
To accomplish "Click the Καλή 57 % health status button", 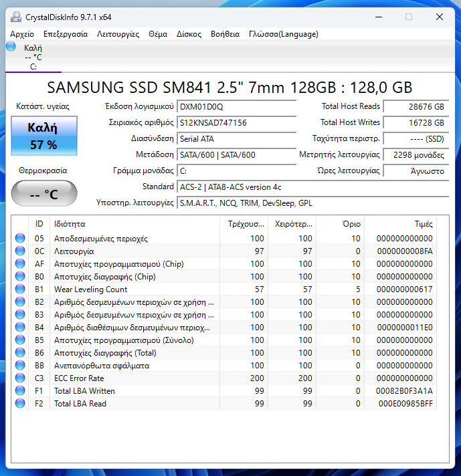I will [x=44, y=136].
